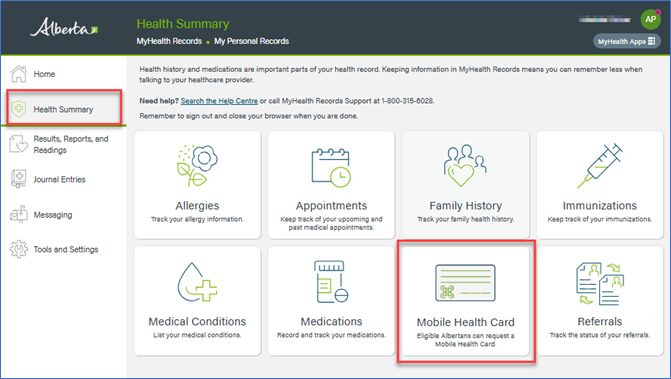The image size is (671, 379).
Task: Open the Immunizations syringe icon
Action: coord(600,166)
